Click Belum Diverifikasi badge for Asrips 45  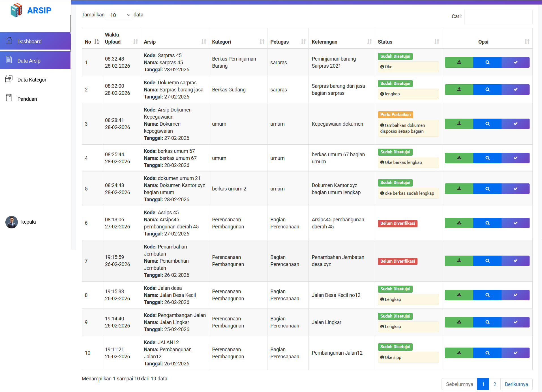[398, 223]
